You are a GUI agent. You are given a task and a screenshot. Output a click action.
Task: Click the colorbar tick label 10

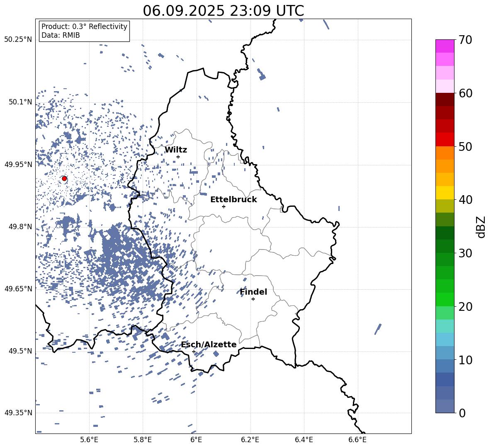point(465,360)
